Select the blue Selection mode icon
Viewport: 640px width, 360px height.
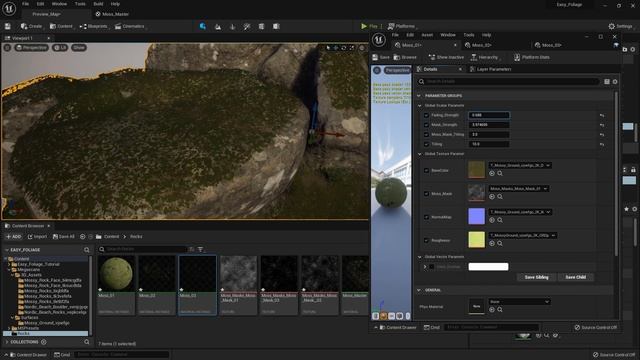(x=203, y=26)
